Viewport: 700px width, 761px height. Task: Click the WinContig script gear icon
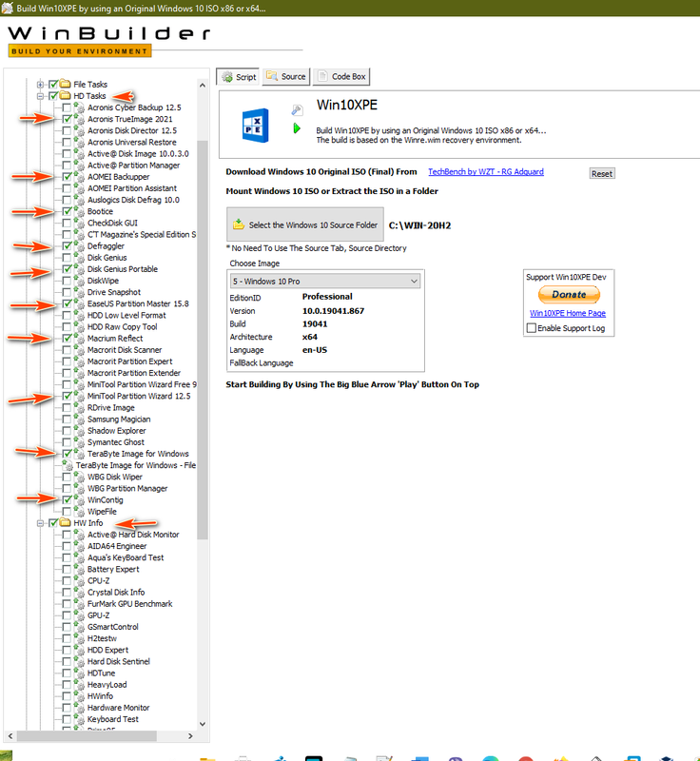[x=79, y=500]
